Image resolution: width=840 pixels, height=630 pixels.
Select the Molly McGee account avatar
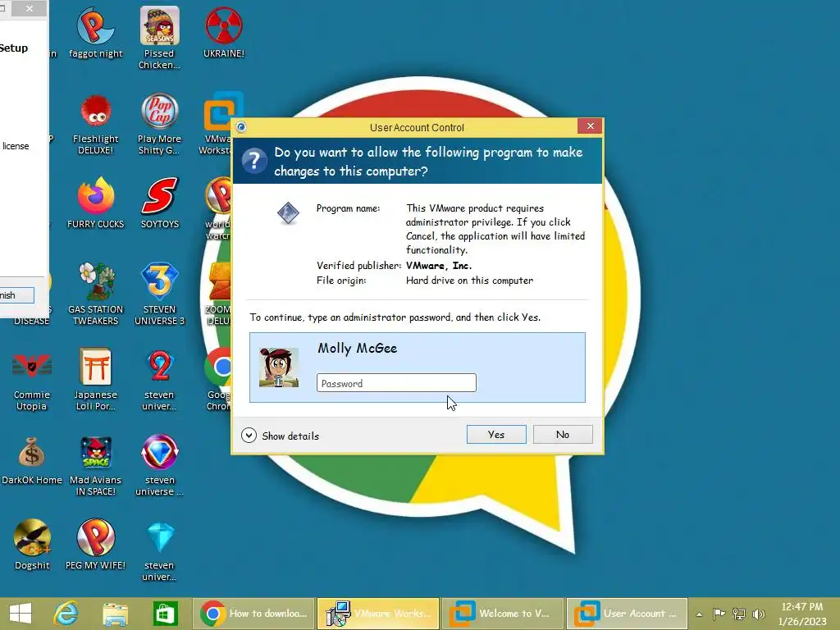click(279, 367)
